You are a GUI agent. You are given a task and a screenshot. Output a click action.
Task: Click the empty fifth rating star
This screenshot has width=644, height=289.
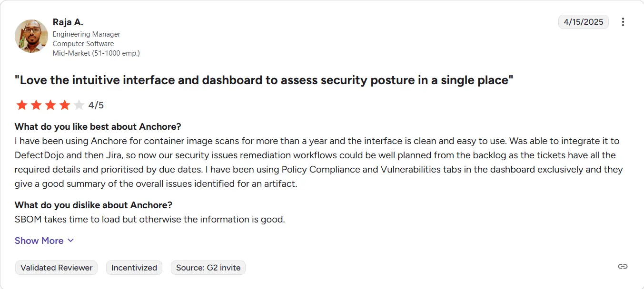pos(79,105)
